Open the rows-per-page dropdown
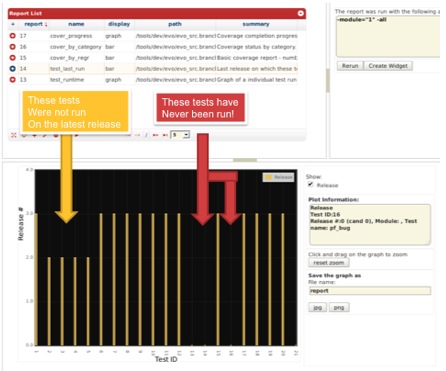The image size is (446, 371). coord(180,135)
